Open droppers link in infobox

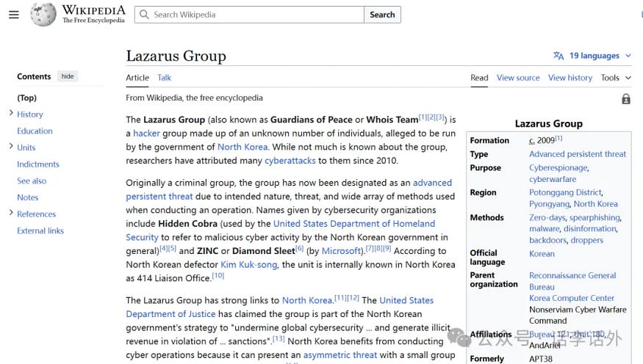[587, 241]
